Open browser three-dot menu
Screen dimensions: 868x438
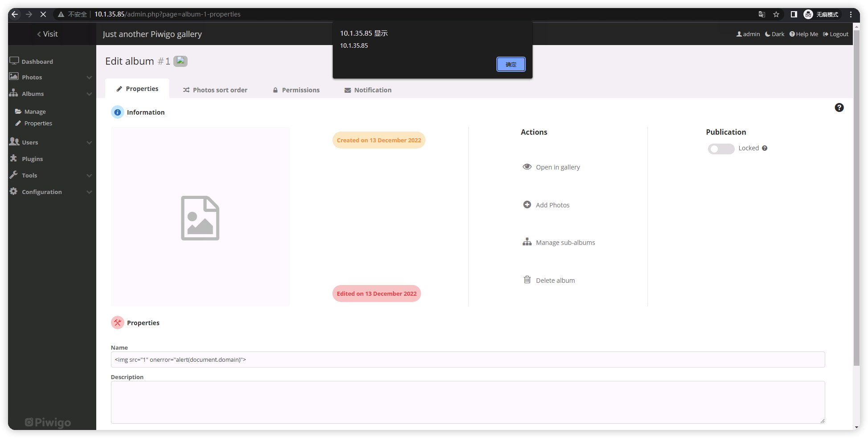851,14
